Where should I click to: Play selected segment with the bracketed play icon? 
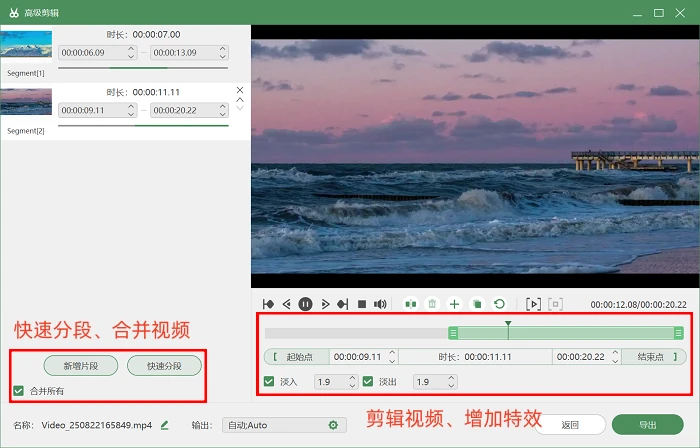tap(533, 304)
